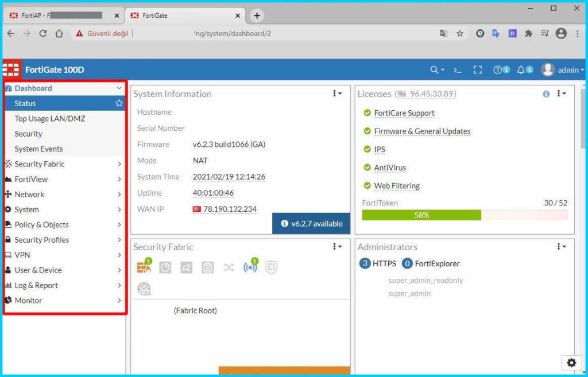Click the Turkish flag beside WAN IP

(x=196, y=209)
